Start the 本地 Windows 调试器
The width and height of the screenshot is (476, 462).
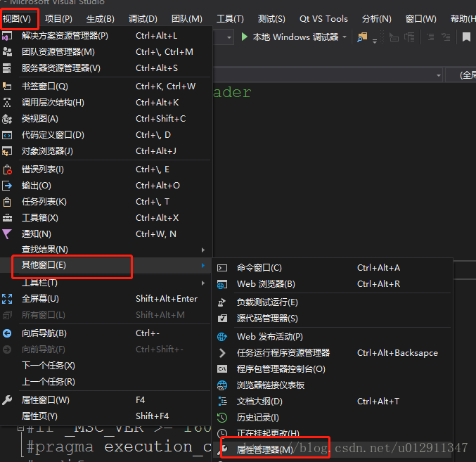pos(290,37)
